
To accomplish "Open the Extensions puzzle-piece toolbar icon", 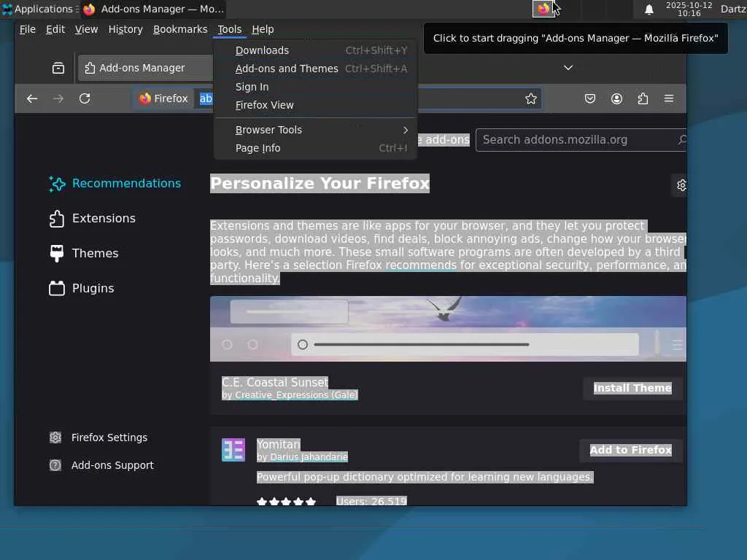I will pyautogui.click(x=643, y=98).
